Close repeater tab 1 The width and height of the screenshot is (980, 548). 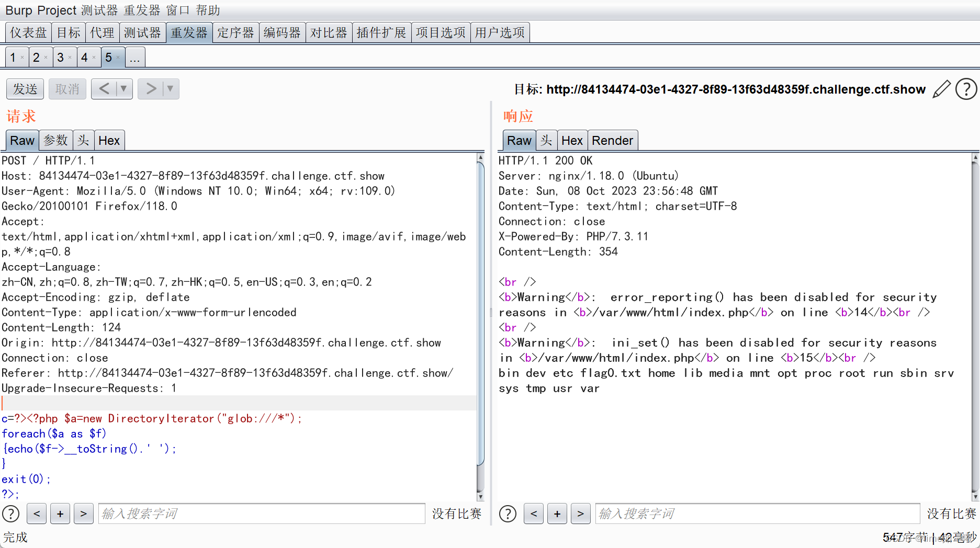(22, 58)
